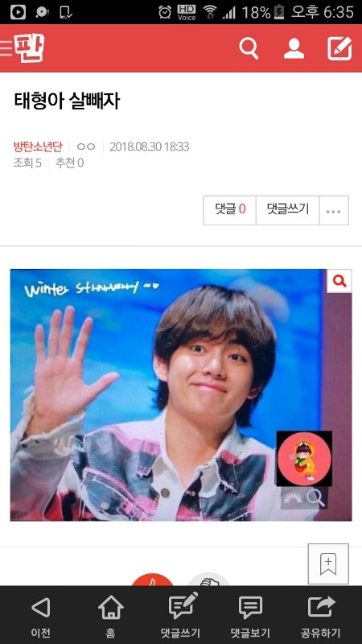Tap the red recommend thumbs-up button
This screenshot has height=644, width=362.
coord(152,579)
